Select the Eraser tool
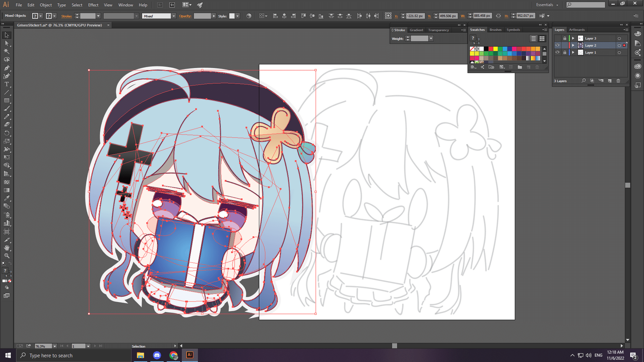The image size is (644, 362). [7, 125]
